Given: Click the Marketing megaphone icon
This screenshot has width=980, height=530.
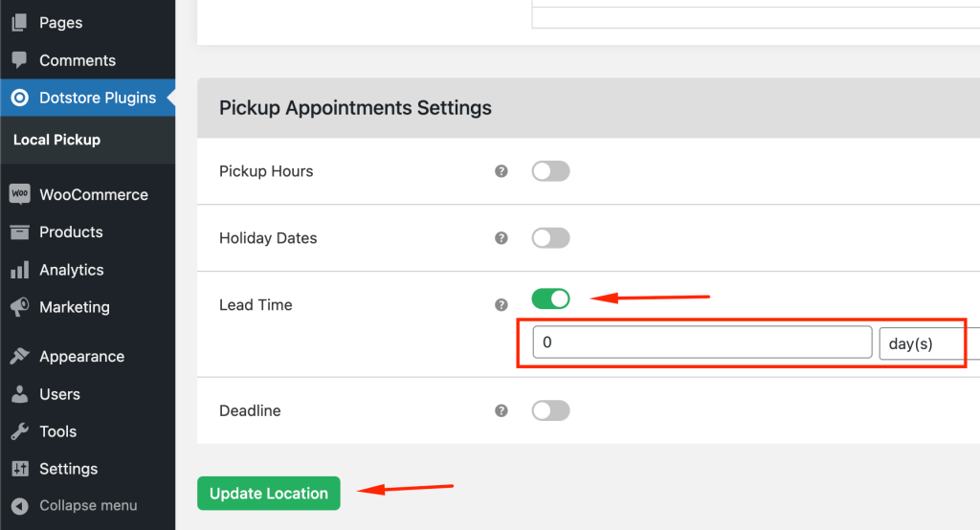Looking at the screenshot, I should (x=19, y=307).
